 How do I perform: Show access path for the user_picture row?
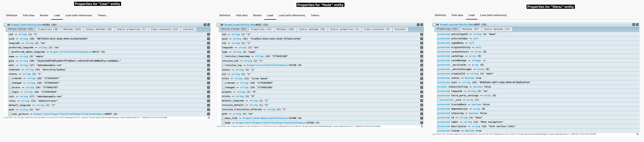[x=209, y=114]
